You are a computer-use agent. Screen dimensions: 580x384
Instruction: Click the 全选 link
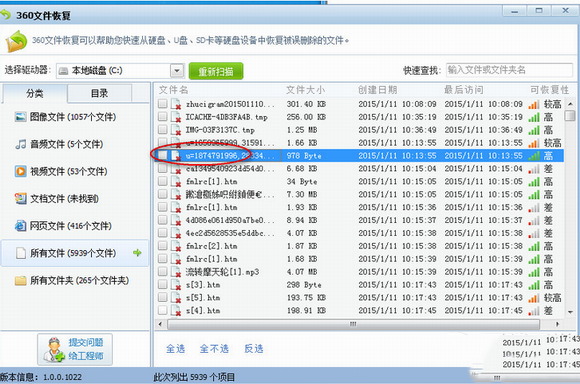pos(175,349)
